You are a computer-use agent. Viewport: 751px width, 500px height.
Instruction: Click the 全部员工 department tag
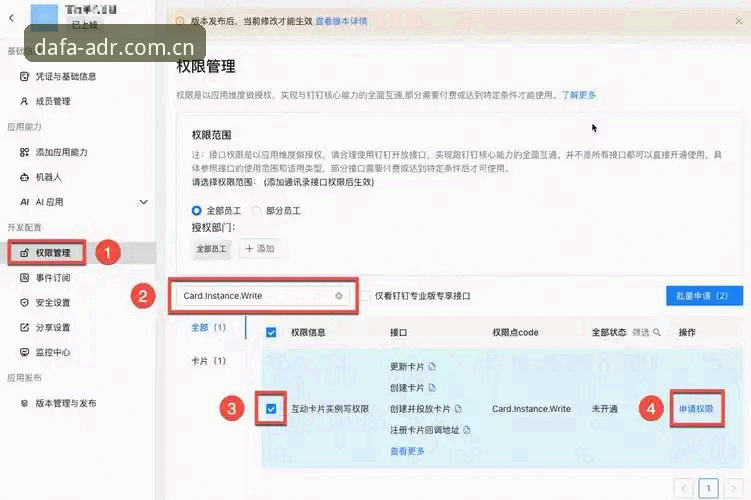point(211,249)
